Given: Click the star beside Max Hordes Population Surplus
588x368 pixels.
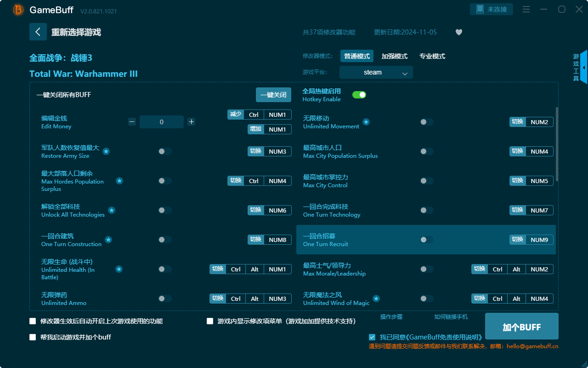Looking at the screenshot, I should click(119, 181).
